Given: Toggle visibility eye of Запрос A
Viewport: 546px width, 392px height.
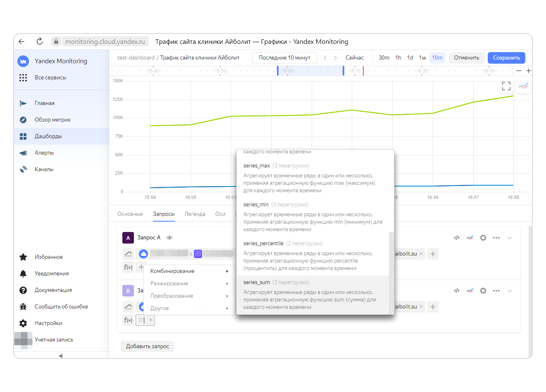Looking at the screenshot, I should coord(169,238).
